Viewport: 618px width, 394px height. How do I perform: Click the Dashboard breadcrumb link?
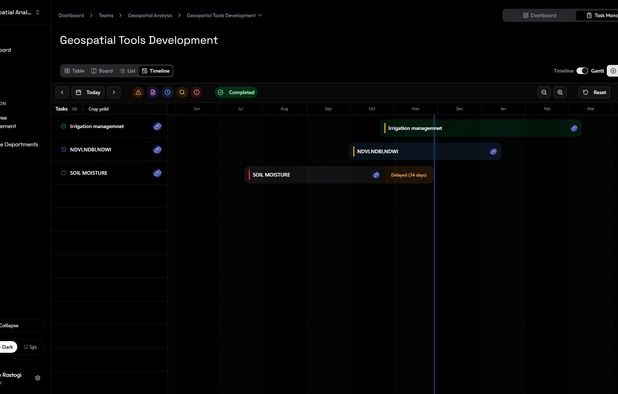pos(71,15)
